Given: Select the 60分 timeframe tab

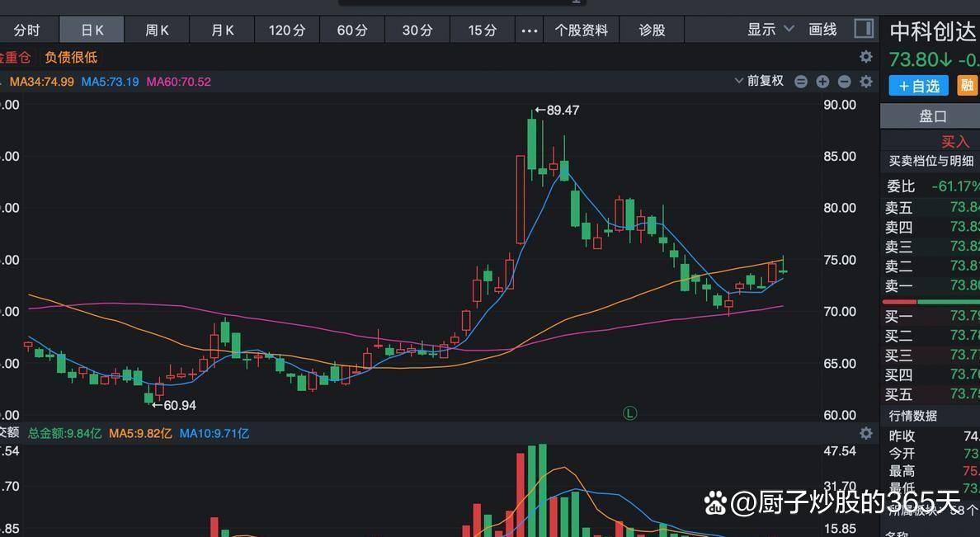Looking at the screenshot, I should pos(352,31).
